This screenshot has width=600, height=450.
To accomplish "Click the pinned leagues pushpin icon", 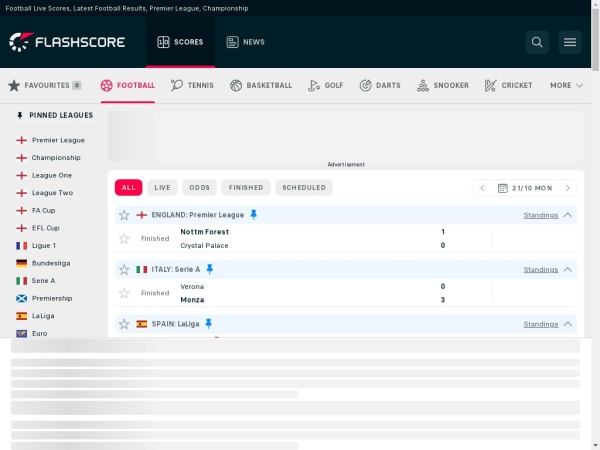I will tap(20, 115).
